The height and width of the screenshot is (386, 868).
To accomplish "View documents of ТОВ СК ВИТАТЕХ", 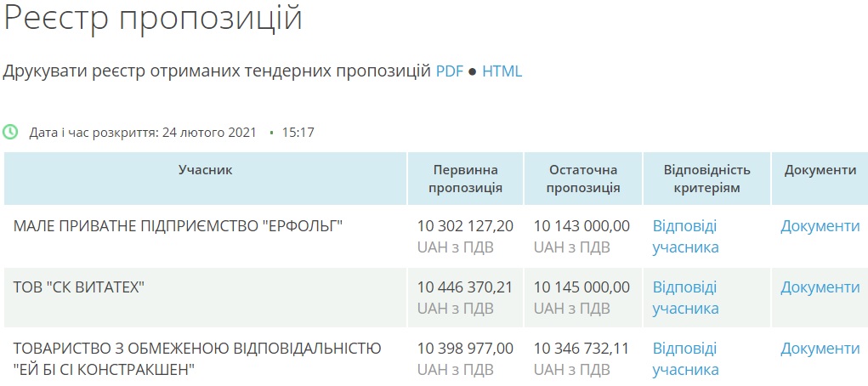I will 820,287.
